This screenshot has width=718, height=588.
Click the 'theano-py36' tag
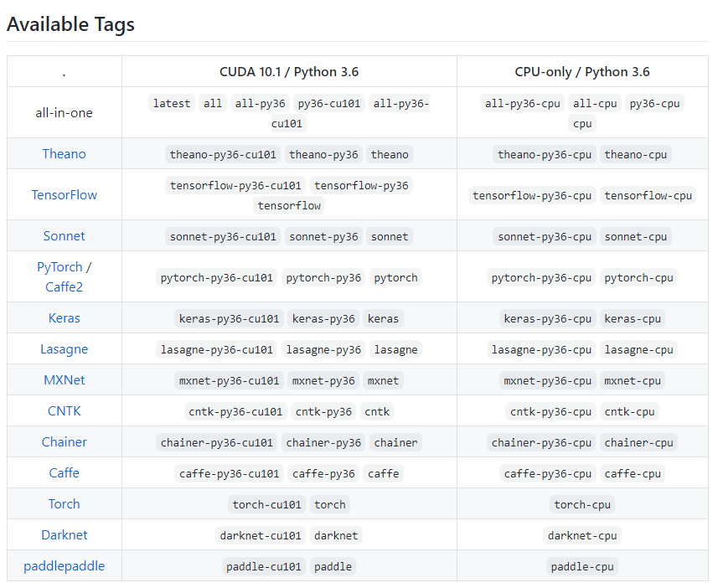(x=323, y=154)
